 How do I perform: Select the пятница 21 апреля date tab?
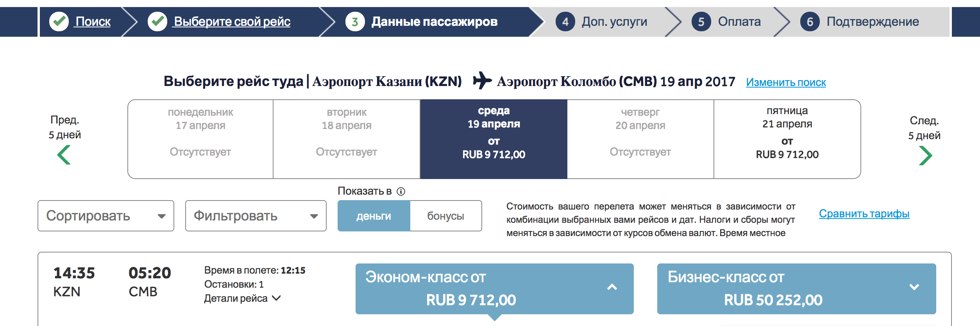tap(787, 139)
